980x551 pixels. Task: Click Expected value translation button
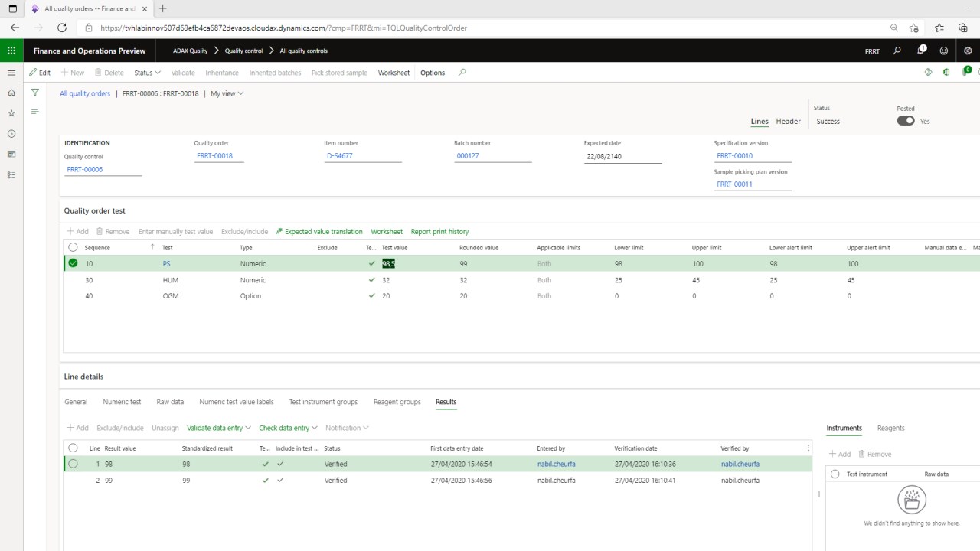coord(319,231)
